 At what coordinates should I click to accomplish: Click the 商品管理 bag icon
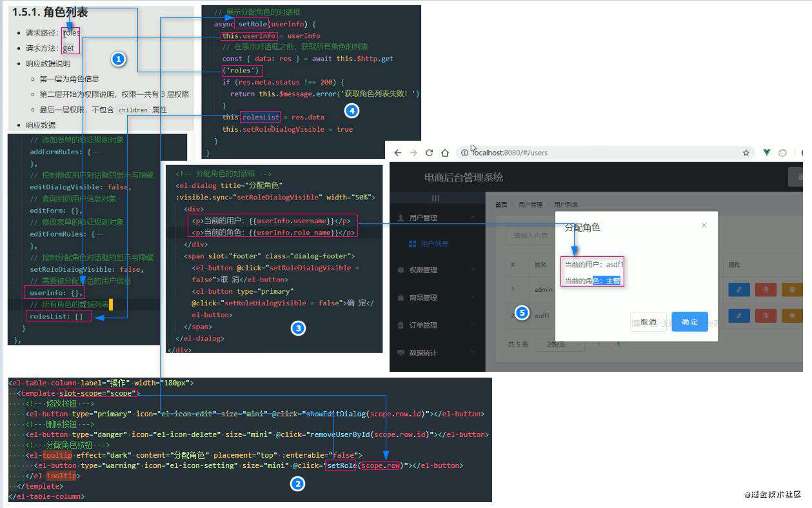(401, 298)
